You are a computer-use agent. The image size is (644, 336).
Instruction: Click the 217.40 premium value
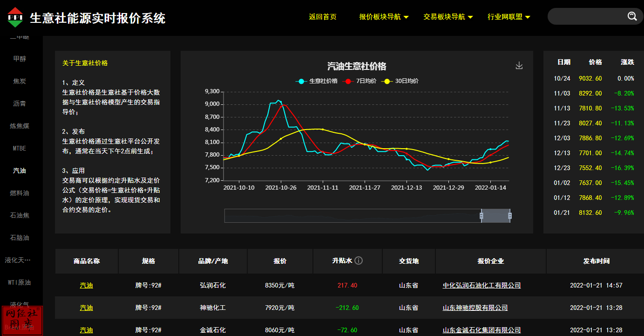pyautogui.click(x=347, y=285)
